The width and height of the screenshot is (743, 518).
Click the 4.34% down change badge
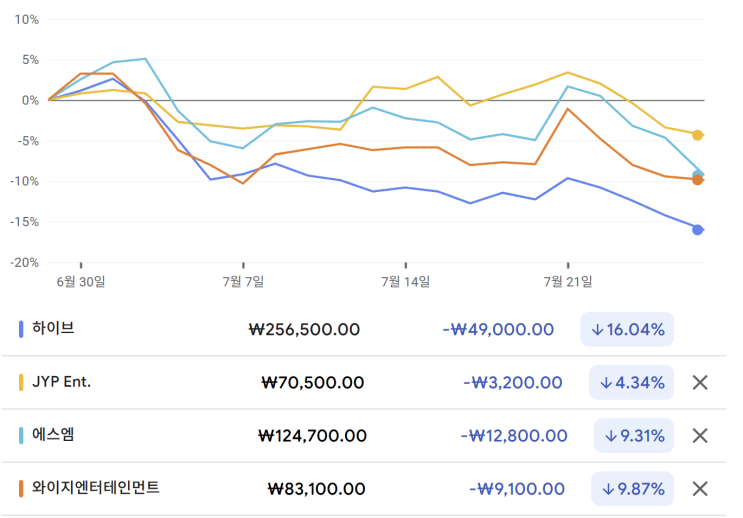click(x=633, y=382)
